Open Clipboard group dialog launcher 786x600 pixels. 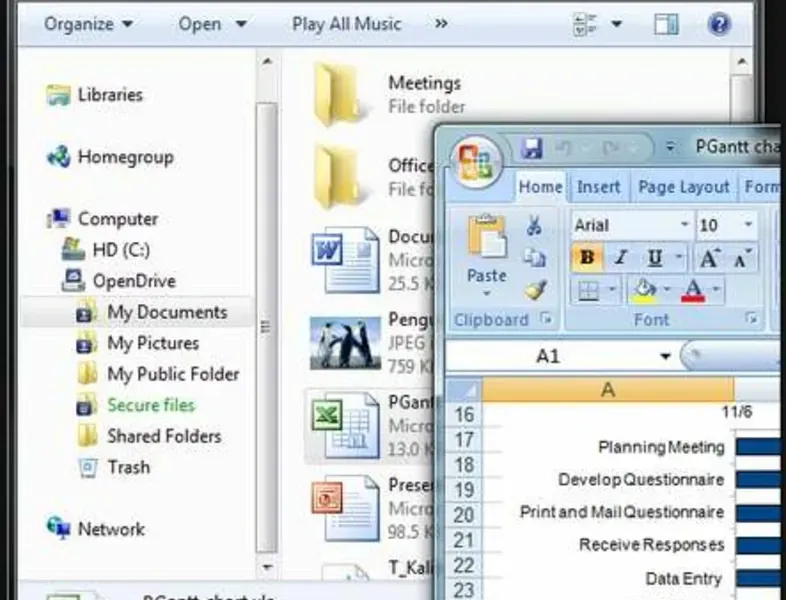tap(547, 318)
